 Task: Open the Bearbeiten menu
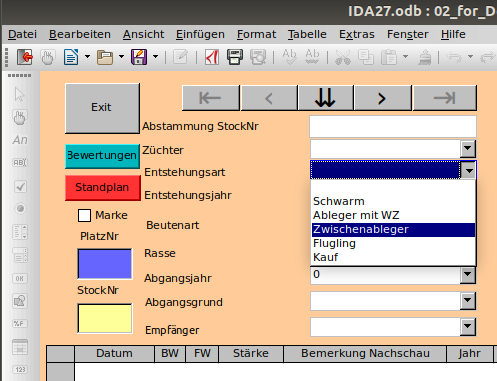[80, 34]
